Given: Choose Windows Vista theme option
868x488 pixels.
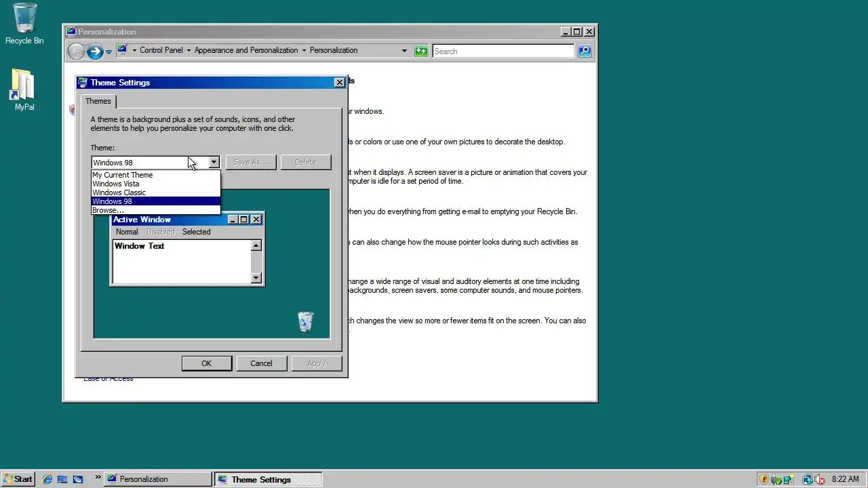Looking at the screenshot, I should (x=156, y=184).
